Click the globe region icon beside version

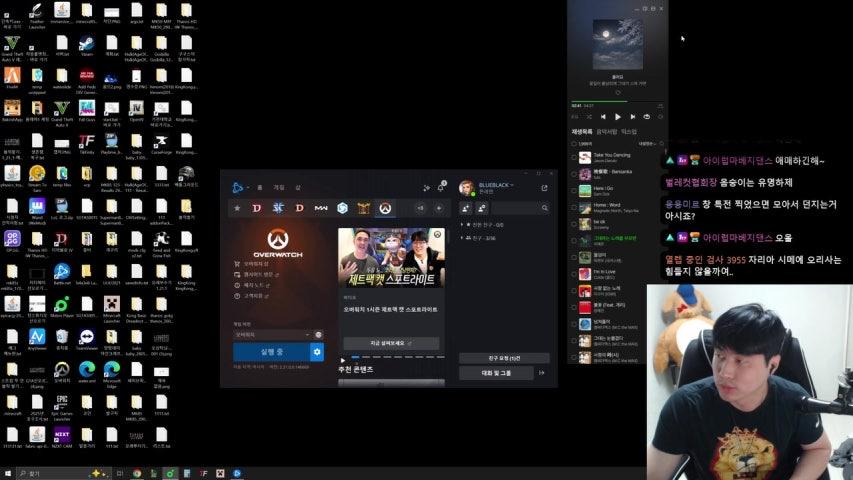pyautogui.click(x=318, y=335)
